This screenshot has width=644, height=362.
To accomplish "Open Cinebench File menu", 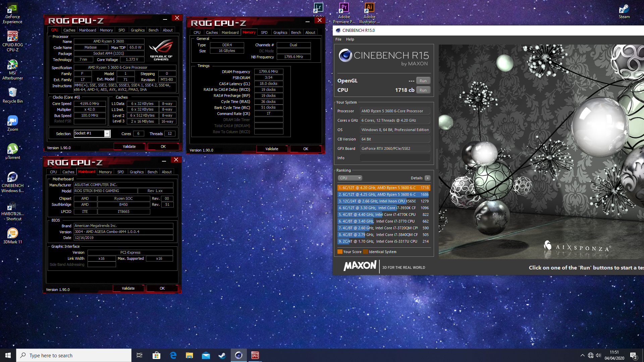I will 338,39.
